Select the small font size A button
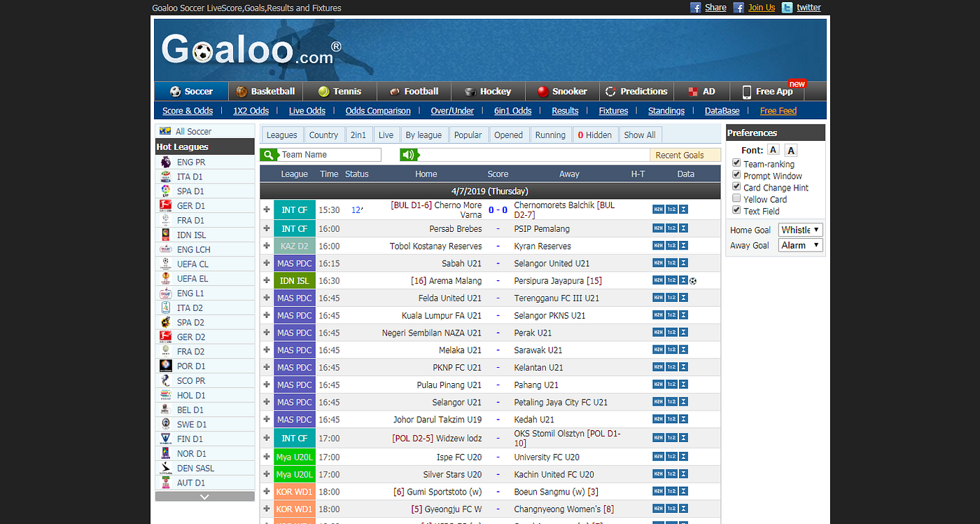 coord(773,150)
